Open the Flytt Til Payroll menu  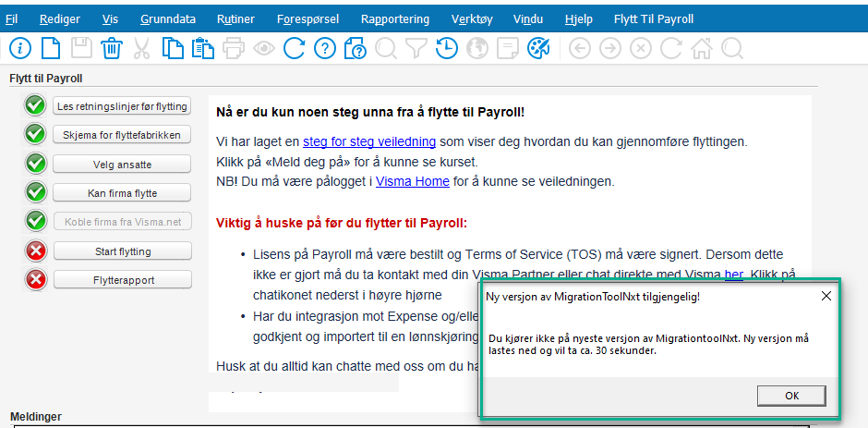tap(654, 19)
